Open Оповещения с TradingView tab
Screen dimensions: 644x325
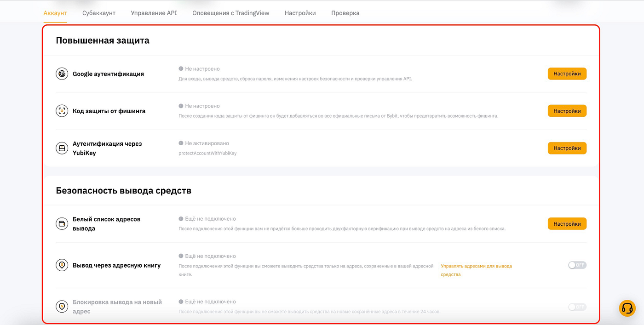point(231,13)
